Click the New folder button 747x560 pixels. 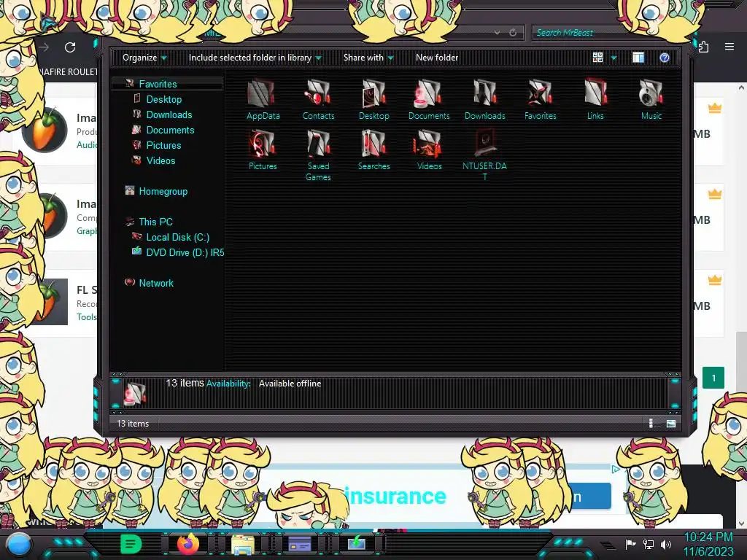point(437,58)
